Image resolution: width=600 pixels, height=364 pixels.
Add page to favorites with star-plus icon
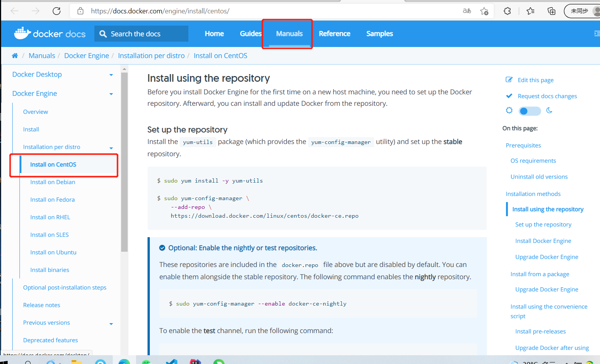pos(484,11)
